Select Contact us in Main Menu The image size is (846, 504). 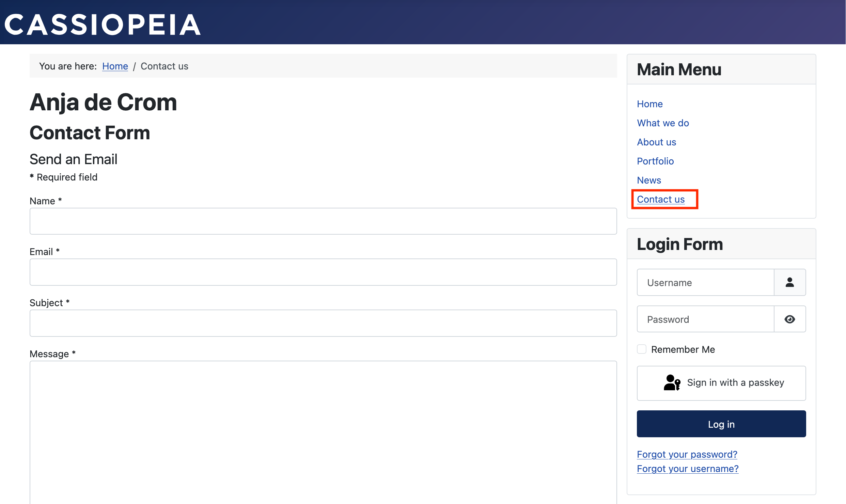660,199
